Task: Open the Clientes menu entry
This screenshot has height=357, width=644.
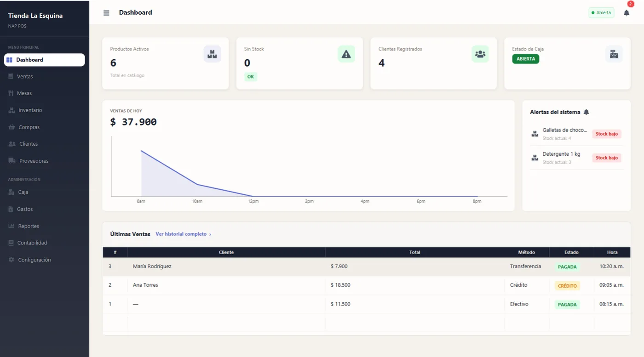Action: click(x=45, y=144)
